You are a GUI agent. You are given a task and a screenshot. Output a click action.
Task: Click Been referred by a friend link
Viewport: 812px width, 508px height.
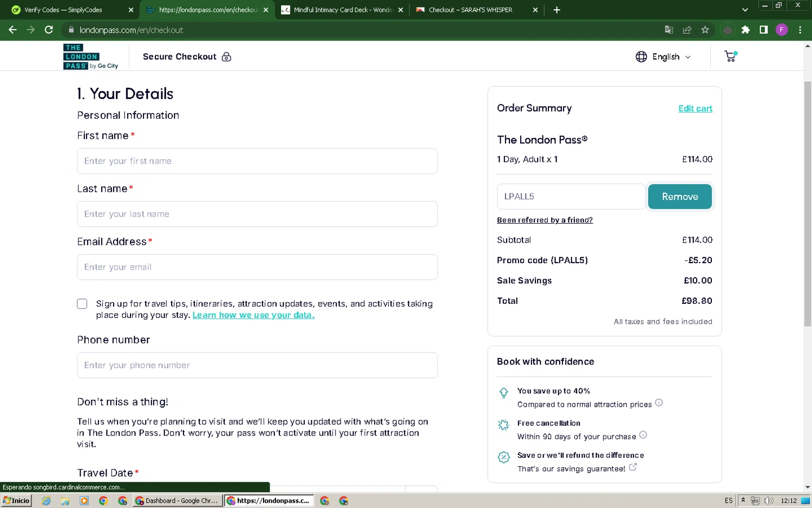545,220
